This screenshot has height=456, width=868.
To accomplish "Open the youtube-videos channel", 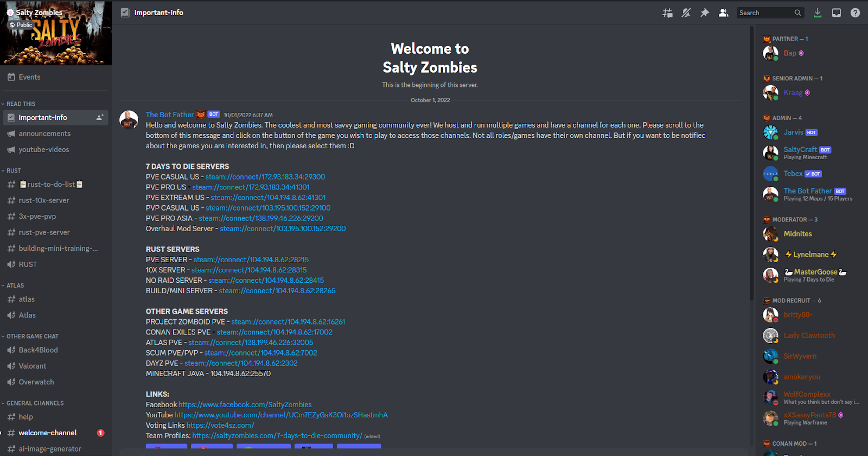I will 56,149.
